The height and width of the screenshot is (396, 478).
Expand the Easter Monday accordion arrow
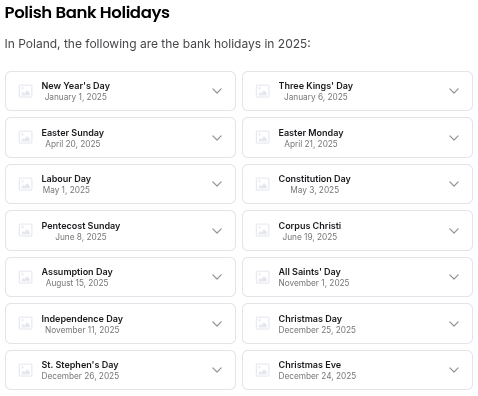tap(454, 138)
